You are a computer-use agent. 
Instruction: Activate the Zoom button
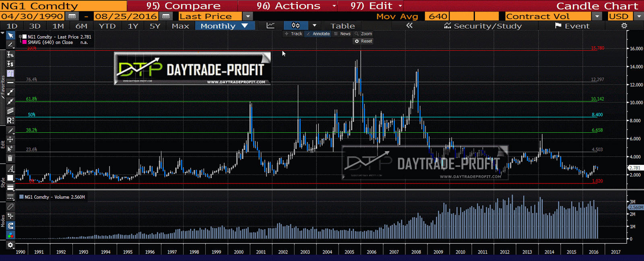coord(363,34)
